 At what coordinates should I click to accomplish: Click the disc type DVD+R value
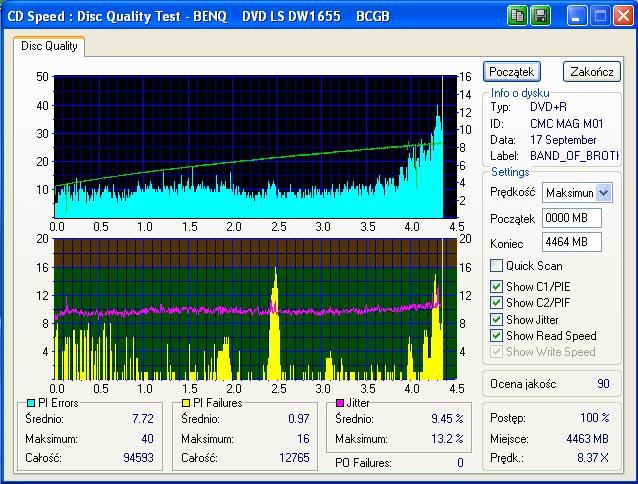(548, 107)
